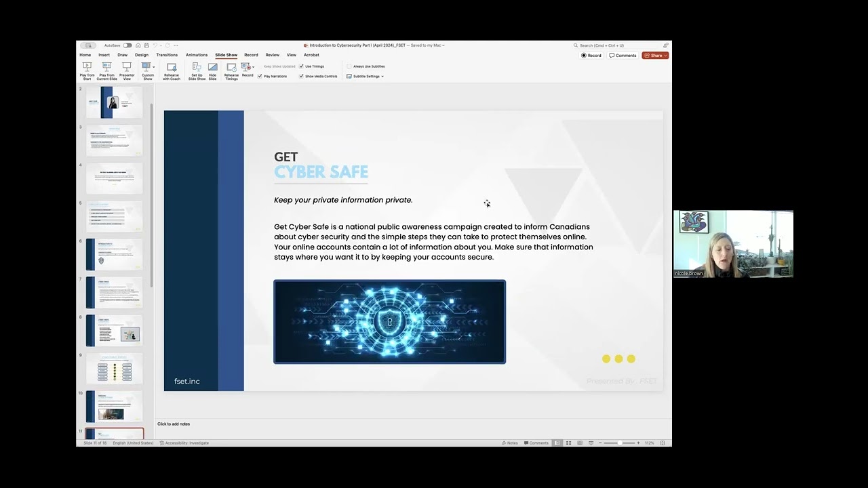This screenshot has height=488, width=868.
Task: Switch to the Draw tab
Action: 122,55
